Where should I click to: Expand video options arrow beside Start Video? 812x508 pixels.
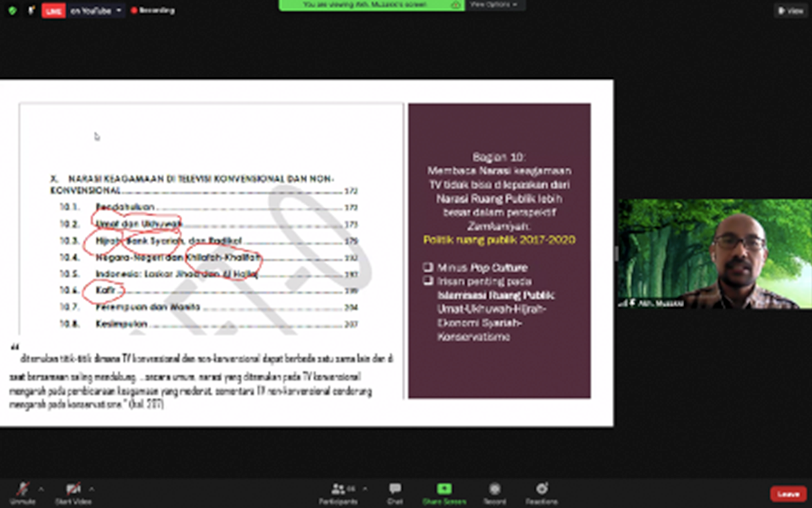[x=92, y=489]
